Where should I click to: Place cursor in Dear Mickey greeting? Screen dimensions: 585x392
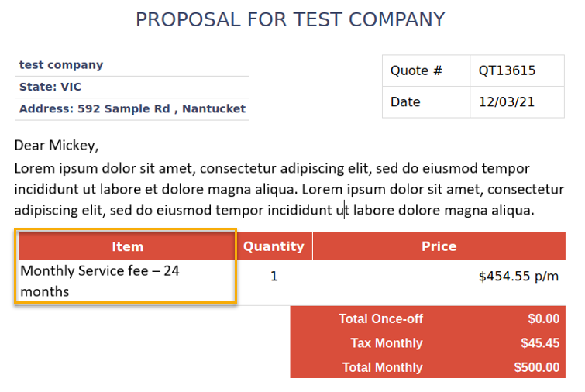tap(57, 145)
